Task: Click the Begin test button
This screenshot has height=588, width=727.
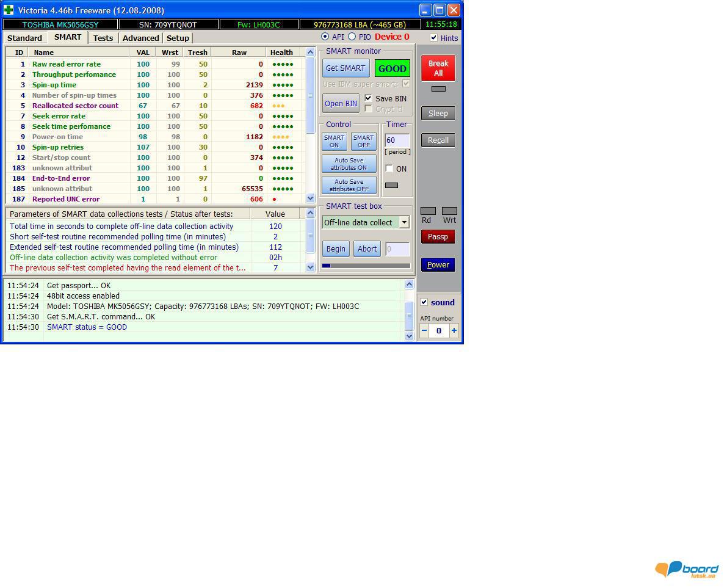Action: tap(336, 249)
